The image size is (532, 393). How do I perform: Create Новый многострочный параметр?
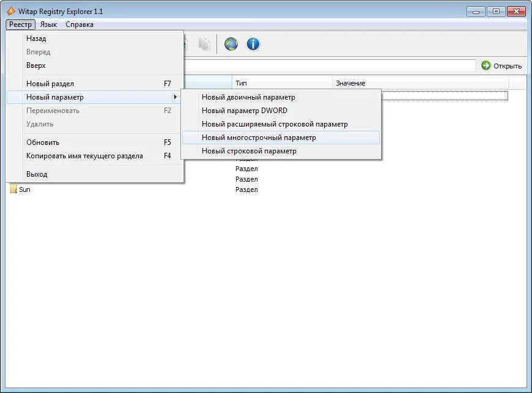coord(281,138)
